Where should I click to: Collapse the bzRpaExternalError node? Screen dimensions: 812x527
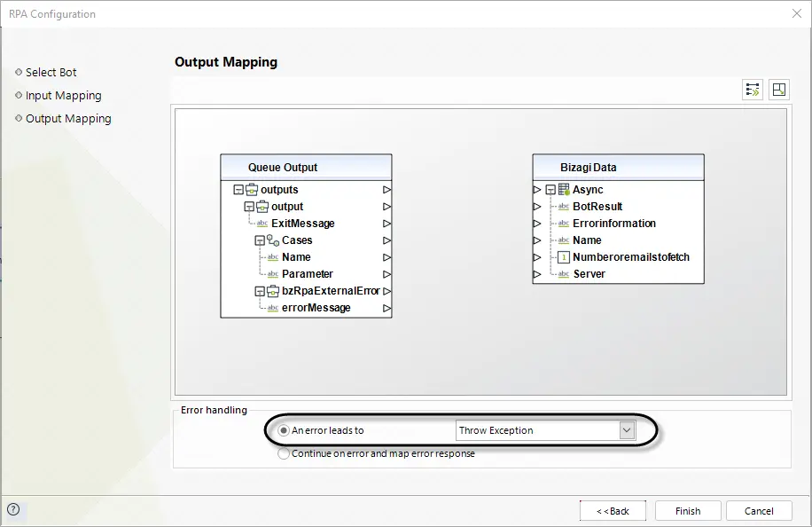[x=260, y=291]
